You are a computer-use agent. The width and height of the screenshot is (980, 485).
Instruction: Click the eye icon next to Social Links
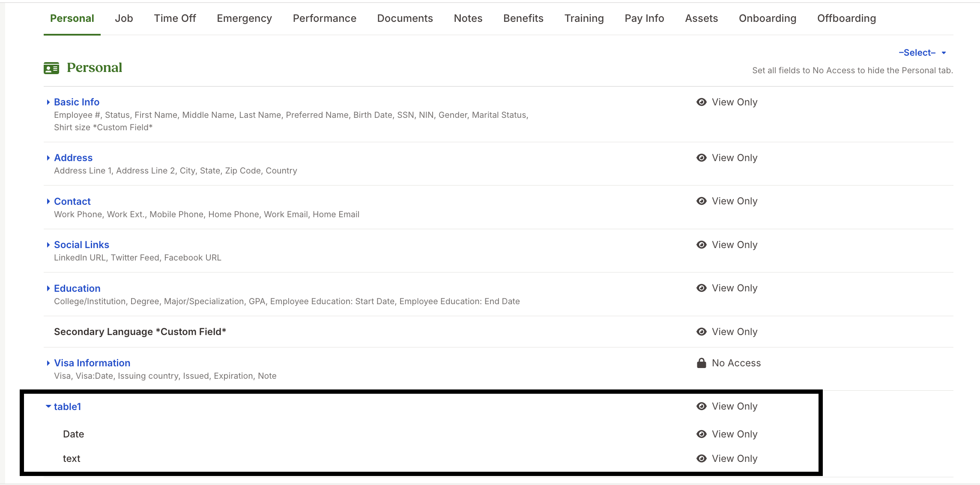click(701, 245)
